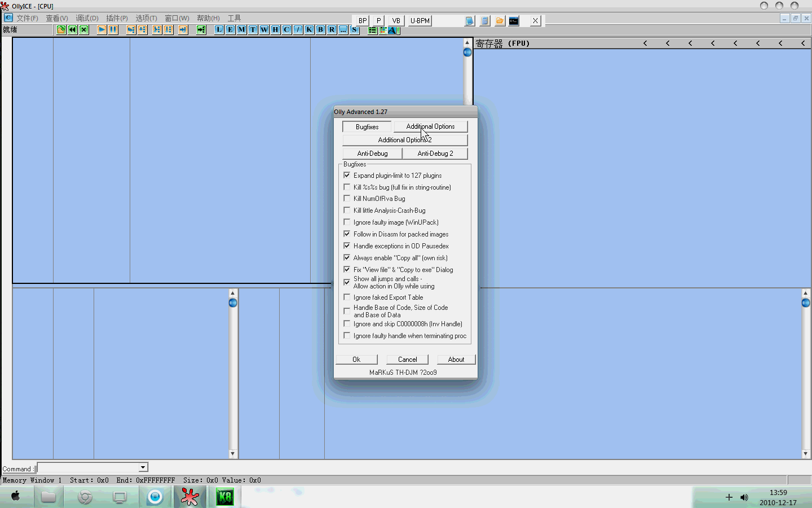Click the disassembly pane scrollbar thumb
Viewport: 812px width, 508px height.
click(467, 52)
